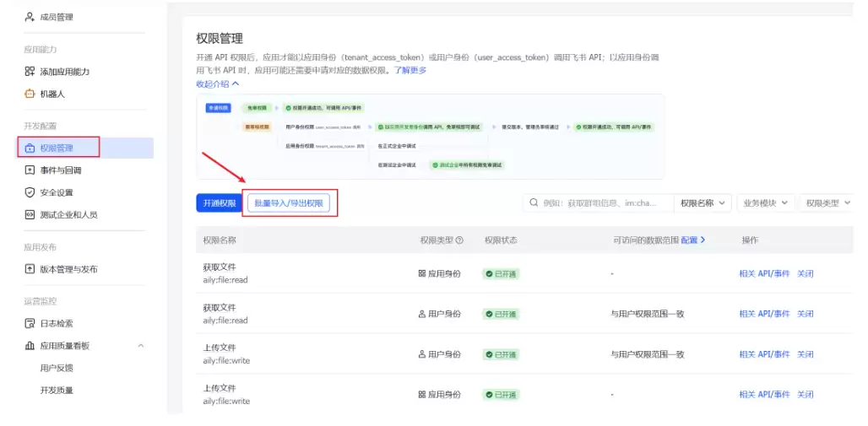
Task: Open 相关 API/事件 for 应用身份 获取文件
Action: tap(764, 273)
